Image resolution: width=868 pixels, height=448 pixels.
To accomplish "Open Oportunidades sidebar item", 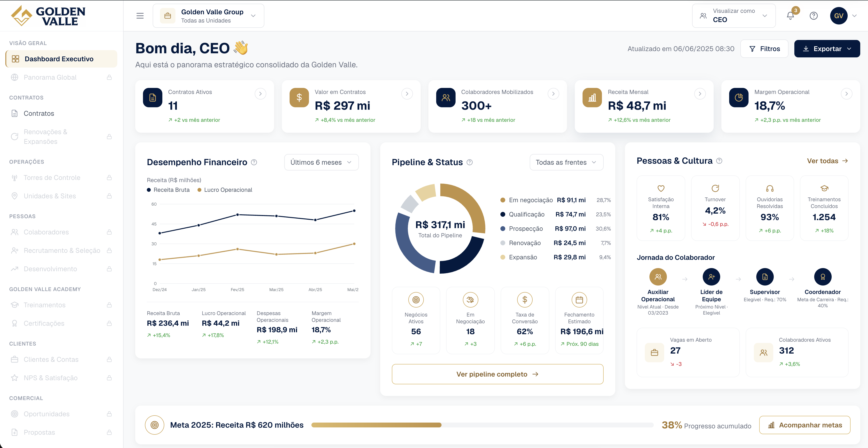I will coord(62,414).
